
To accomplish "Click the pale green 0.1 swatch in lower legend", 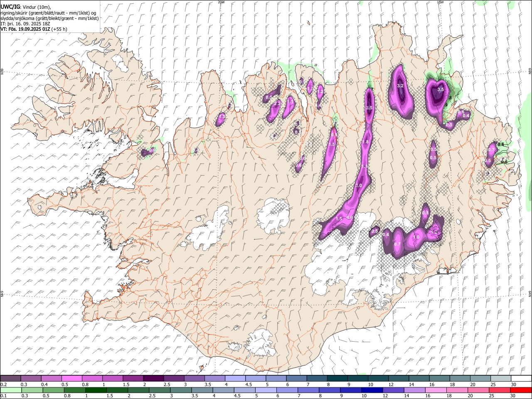I will [11, 390].
